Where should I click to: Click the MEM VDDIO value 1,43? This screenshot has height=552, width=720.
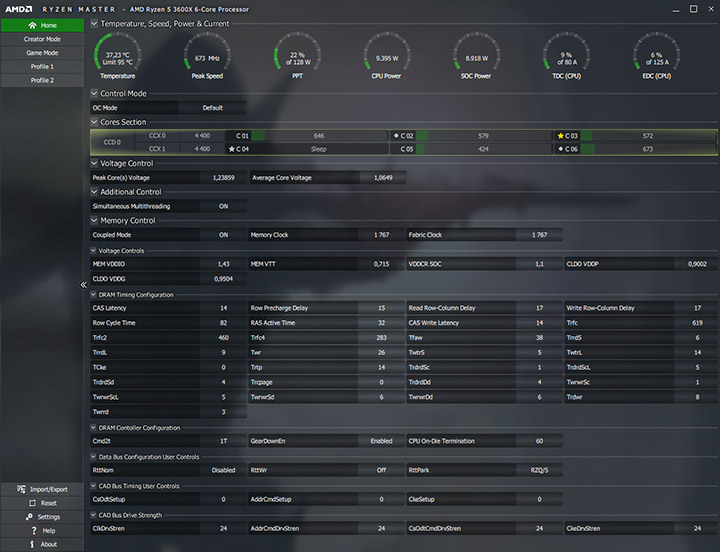click(x=223, y=264)
